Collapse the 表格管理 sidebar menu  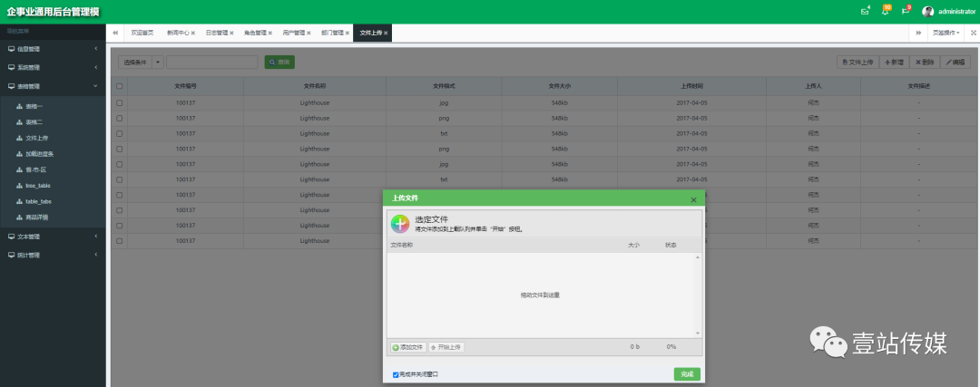click(53, 86)
